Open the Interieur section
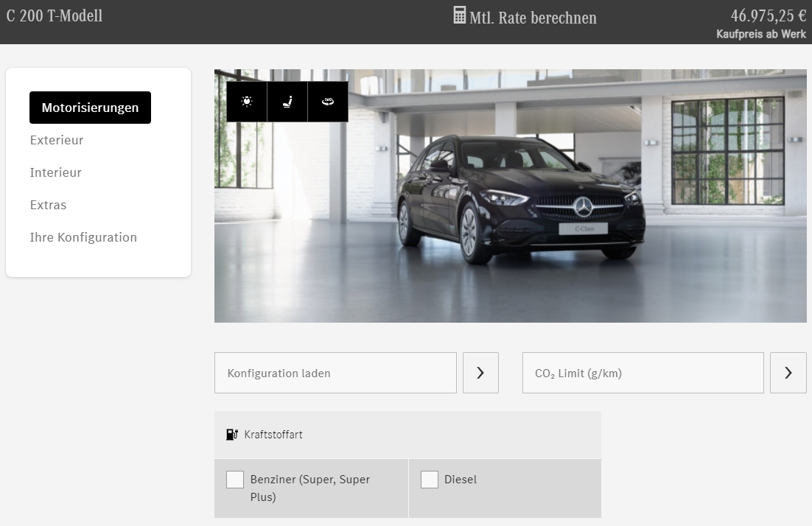 point(55,172)
